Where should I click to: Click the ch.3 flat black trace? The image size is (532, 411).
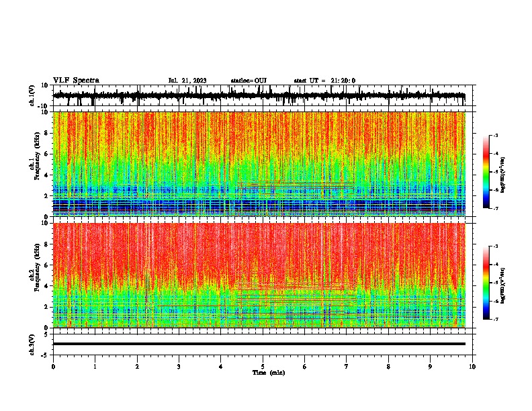(259, 344)
